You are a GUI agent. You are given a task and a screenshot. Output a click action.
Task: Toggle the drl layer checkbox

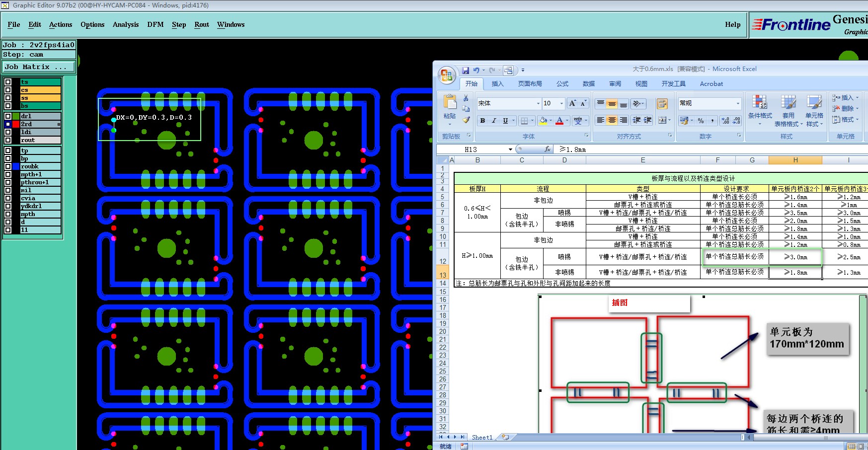click(x=8, y=116)
